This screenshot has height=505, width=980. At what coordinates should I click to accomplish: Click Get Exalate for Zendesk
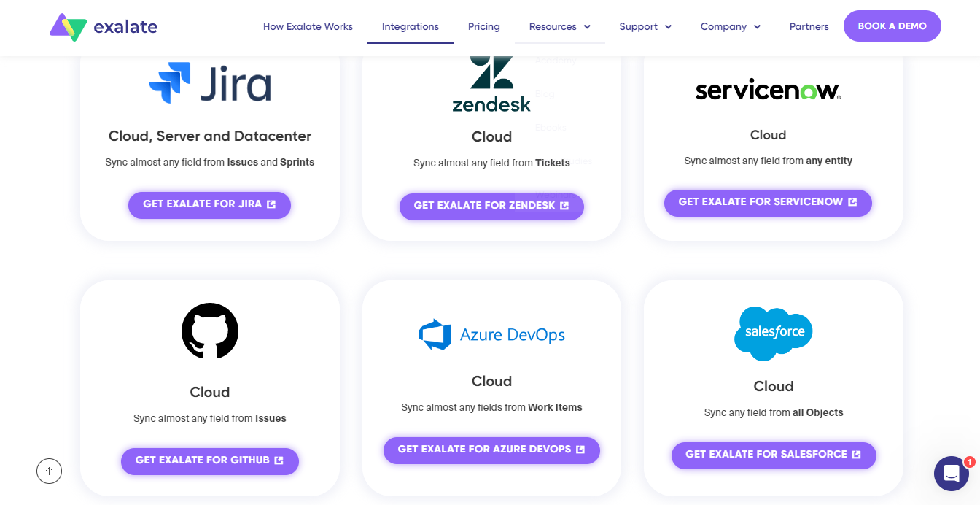coord(491,206)
